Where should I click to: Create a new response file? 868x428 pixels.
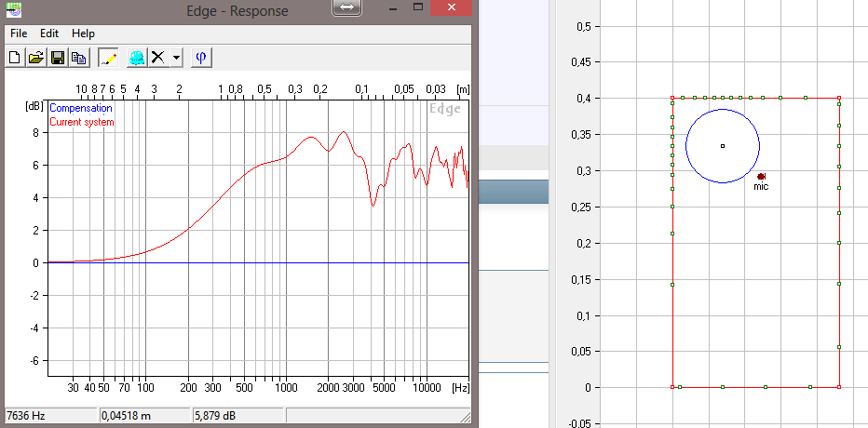15,58
